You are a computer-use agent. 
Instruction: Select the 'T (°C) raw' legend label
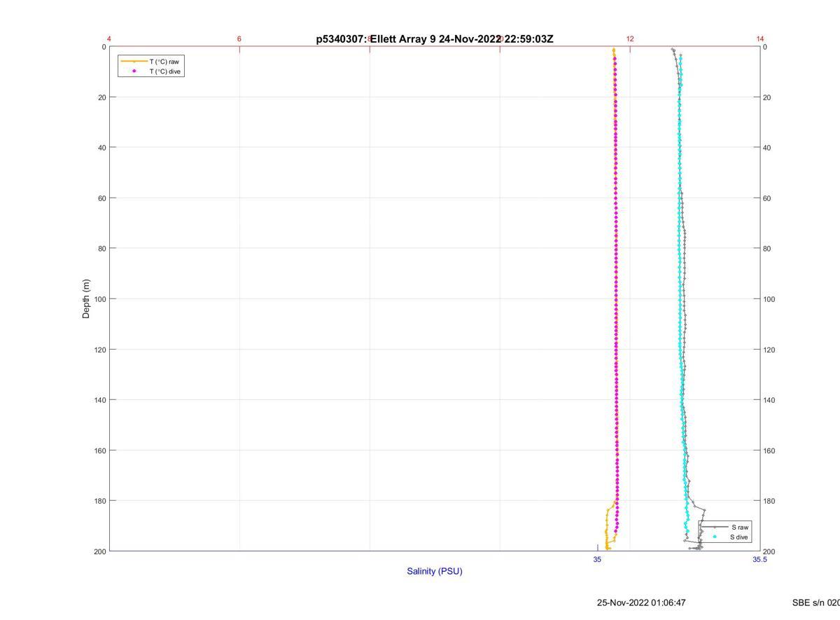coord(164,62)
